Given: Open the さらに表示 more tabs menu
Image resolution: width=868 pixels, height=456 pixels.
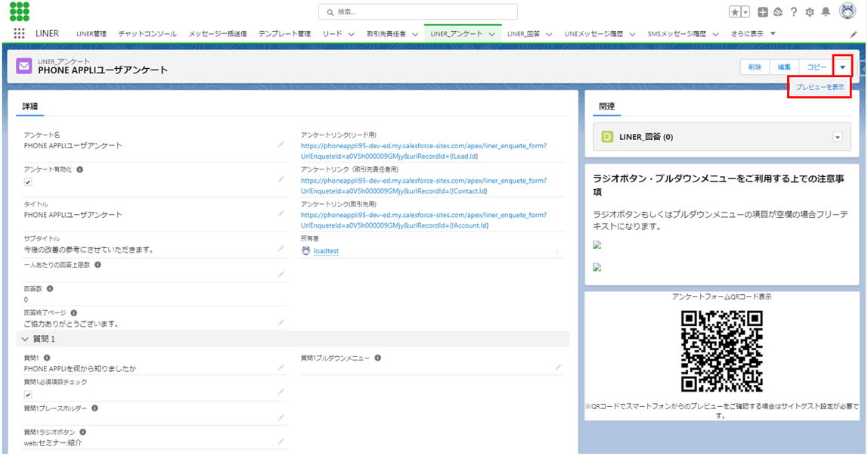Looking at the screenshot, I should pos(753,34).
